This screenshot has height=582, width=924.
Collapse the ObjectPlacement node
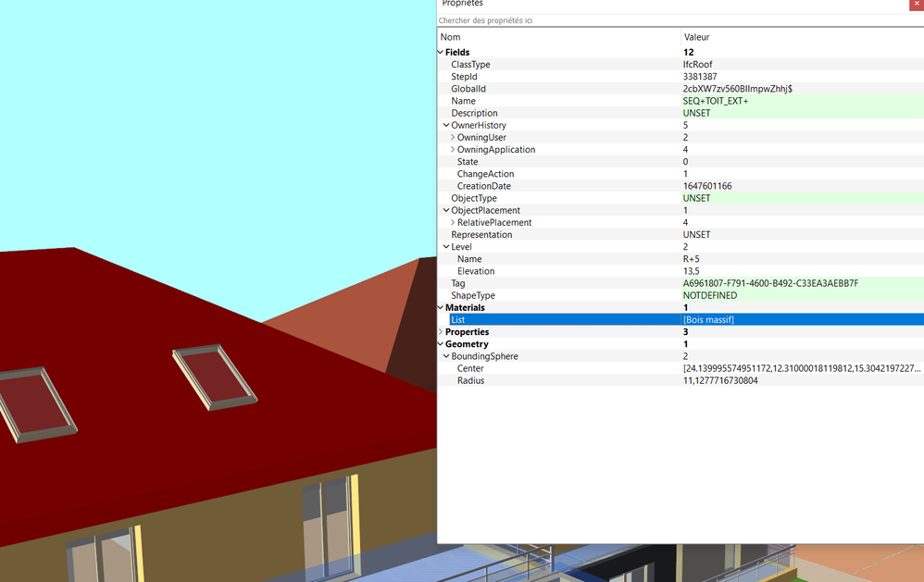tap(446, 210)
